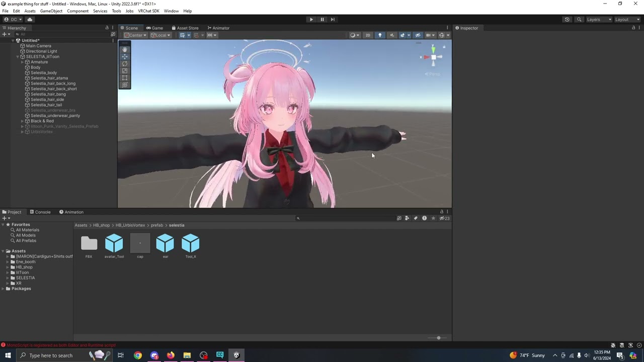Select the Scale tool in Scene
The width and height of the screenshot is (644, 362).
pyautogui.click(x=125, y=71)
